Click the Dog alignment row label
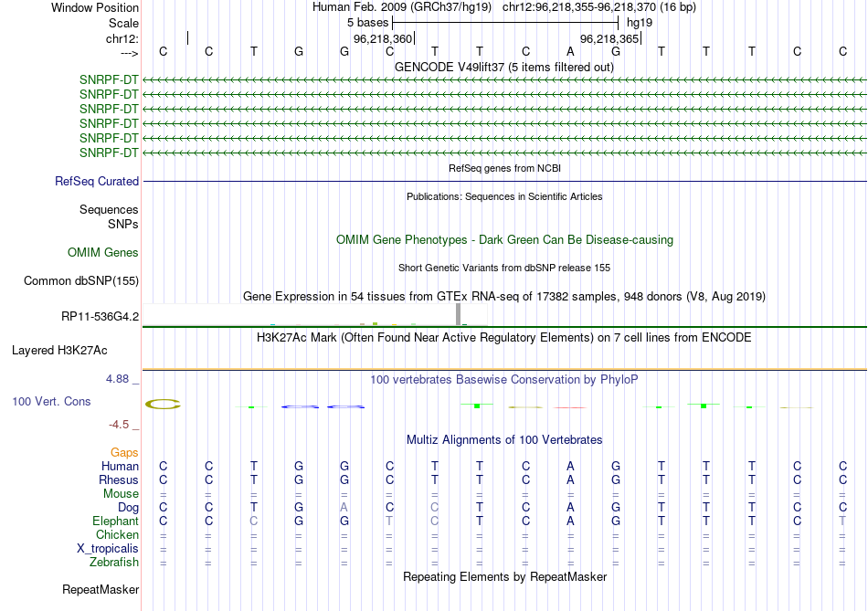 click(128, 508)
